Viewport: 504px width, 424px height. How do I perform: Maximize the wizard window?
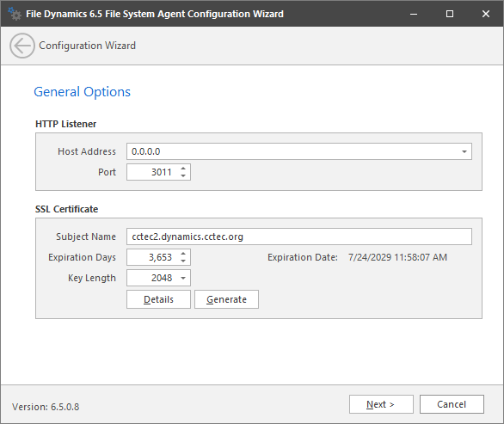click(x=450, y=14)
